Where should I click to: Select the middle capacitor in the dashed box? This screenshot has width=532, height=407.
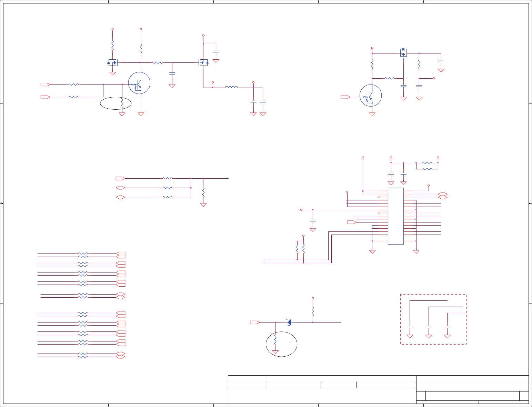[x=429, y=326]
